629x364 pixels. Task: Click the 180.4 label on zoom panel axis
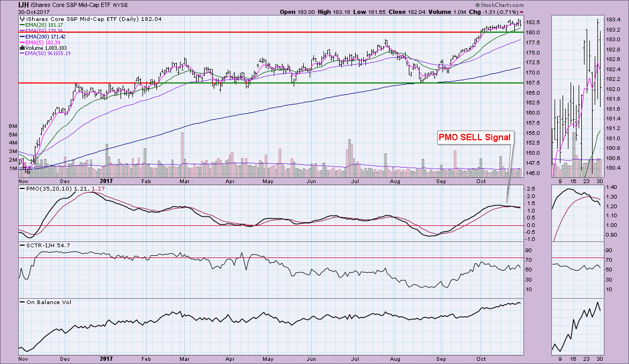point(613,169)
